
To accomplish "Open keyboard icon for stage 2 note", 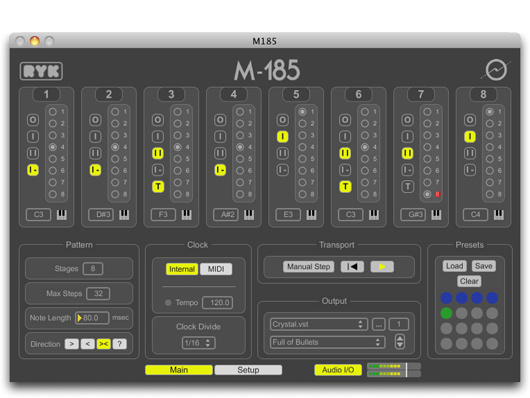I will coord(124,214).
